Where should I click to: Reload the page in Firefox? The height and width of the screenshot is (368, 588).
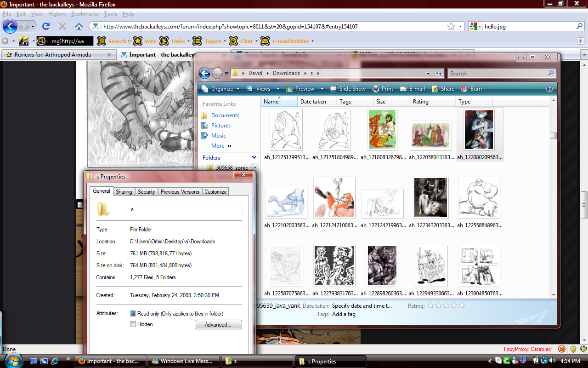pyautogui.click(x=46, y=26)
